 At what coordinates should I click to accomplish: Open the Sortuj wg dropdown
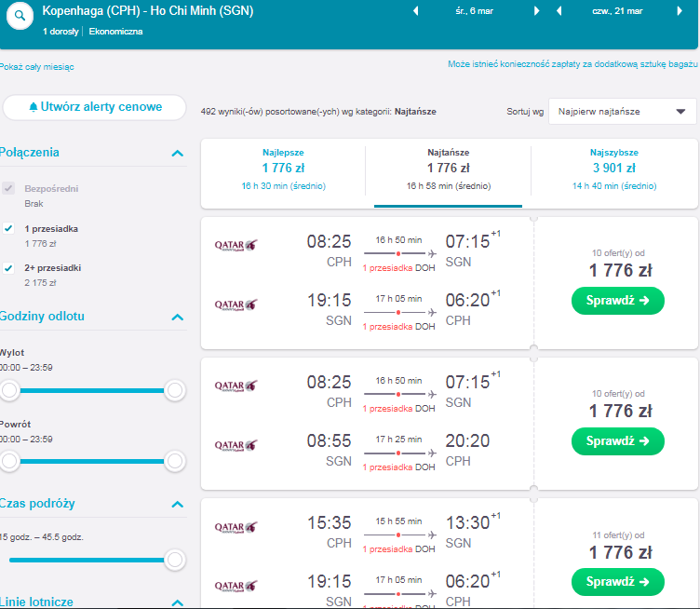coord(622,111)
